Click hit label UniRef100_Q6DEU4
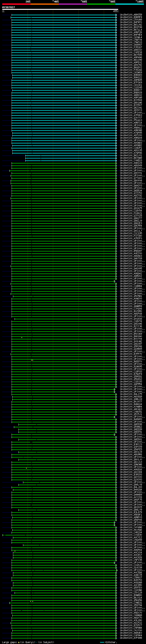Image resolution: width=146 pixels, height=644 pixels. click(131, 191)
